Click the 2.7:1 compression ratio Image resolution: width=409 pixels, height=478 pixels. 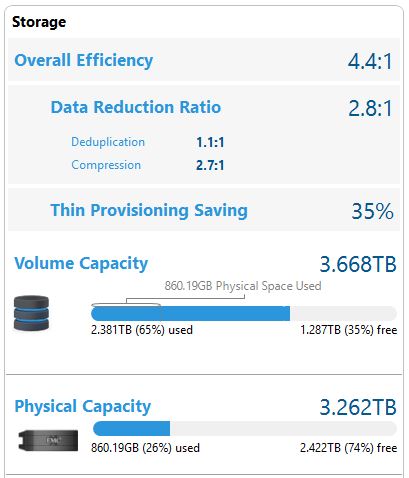pyautogui.click(x=210, y=165)
